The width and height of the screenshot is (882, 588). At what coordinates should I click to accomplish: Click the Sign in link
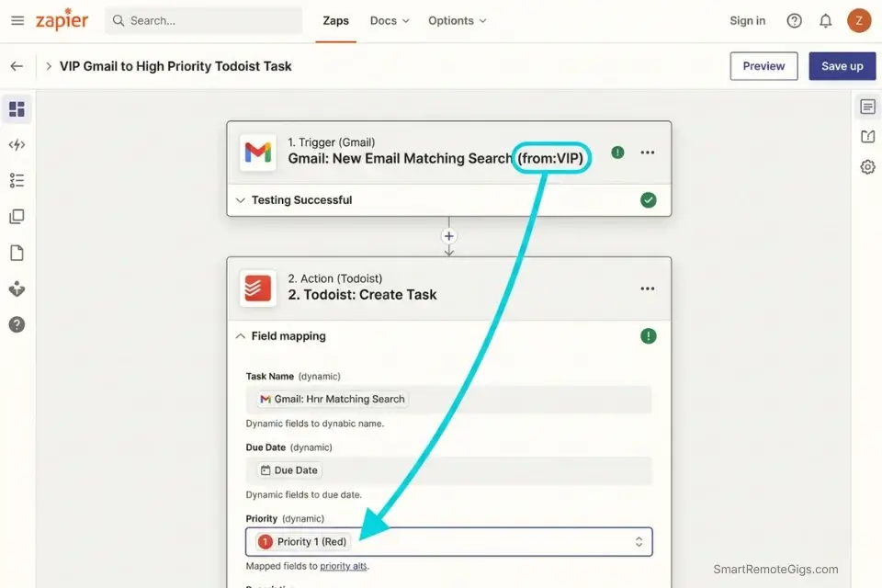click(x=747, y=21)
